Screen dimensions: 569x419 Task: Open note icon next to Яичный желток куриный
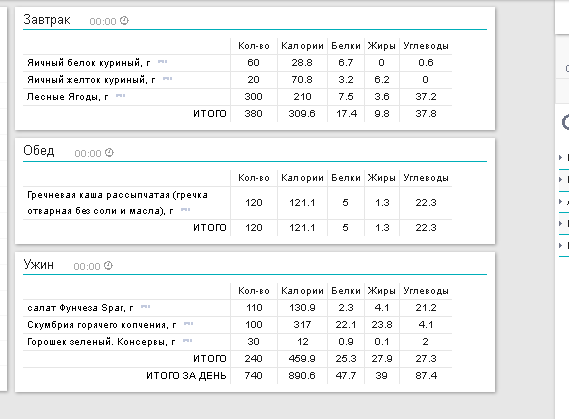[167, 78]
